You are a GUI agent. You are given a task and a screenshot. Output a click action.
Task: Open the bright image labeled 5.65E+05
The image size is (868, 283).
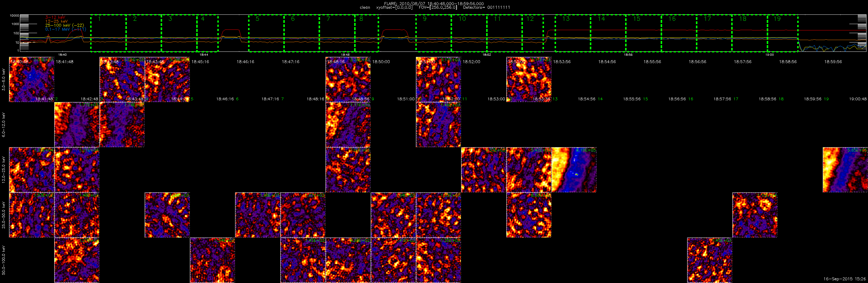(845, 170)
